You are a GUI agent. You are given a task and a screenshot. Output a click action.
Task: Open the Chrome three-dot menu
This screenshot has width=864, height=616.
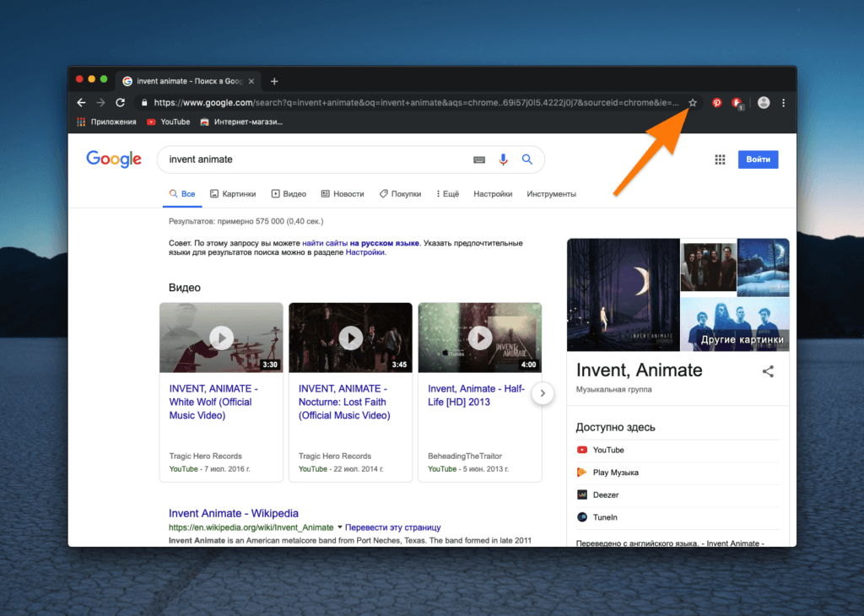click(x=783, y=102)
